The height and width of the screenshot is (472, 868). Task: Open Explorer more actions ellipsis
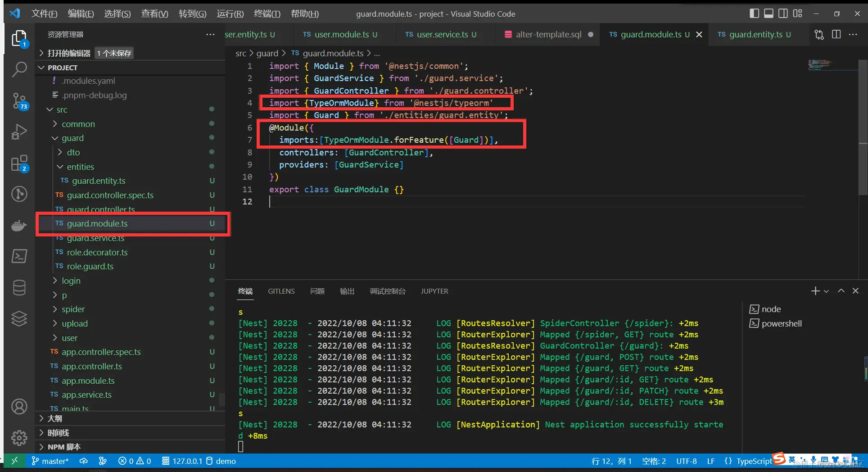pos(210,34)
